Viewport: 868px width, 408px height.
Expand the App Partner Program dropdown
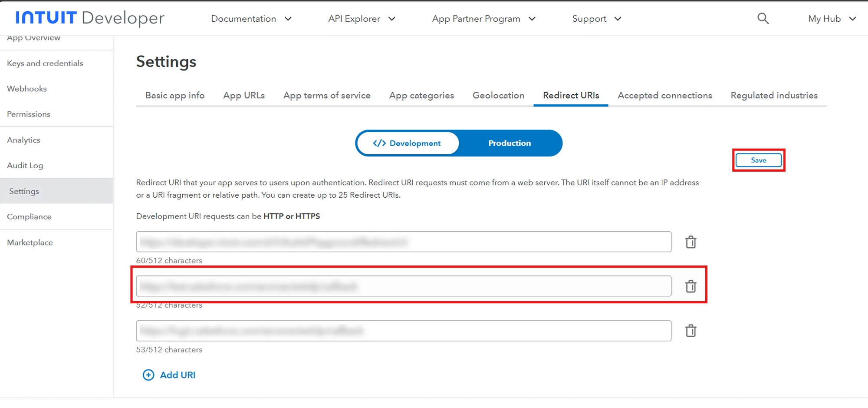pos(483,18)
